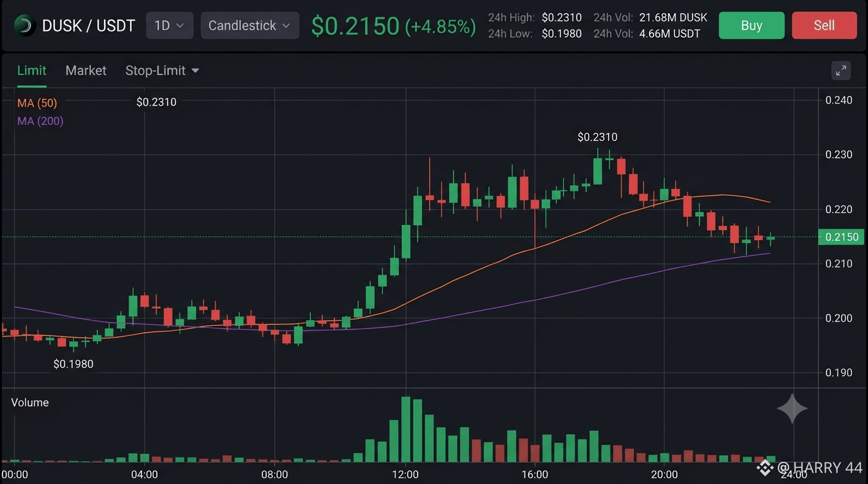Click the 0.2150 price tag on axis
868x484 pixels.
(842, 237)
